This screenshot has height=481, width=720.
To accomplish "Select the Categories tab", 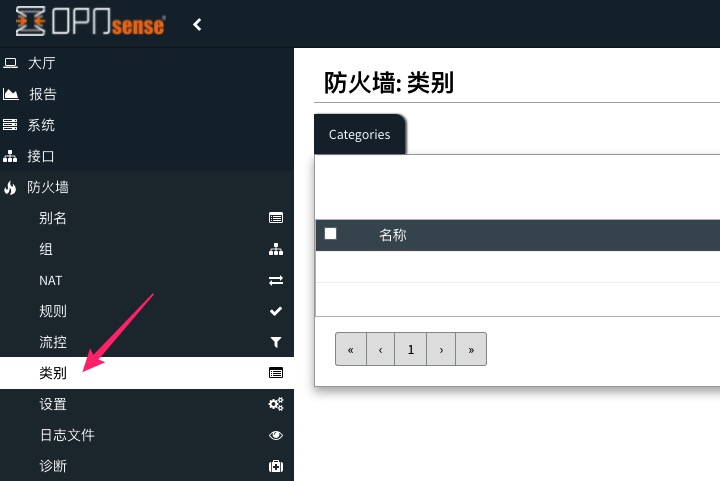I will click(x=359, y=134).
